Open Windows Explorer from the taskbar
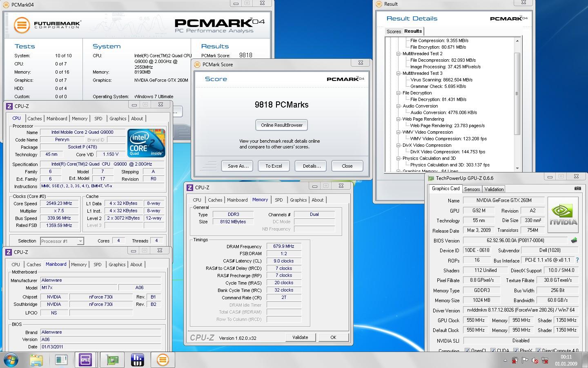The image size is (588, 368). tap(36, 360)
